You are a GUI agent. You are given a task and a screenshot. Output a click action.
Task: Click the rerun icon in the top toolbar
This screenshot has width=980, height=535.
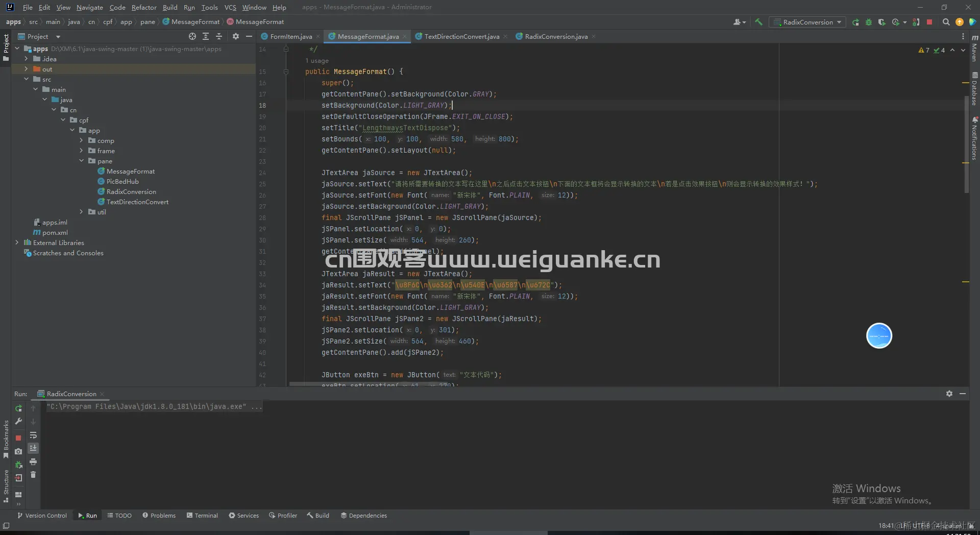(855, 22)
